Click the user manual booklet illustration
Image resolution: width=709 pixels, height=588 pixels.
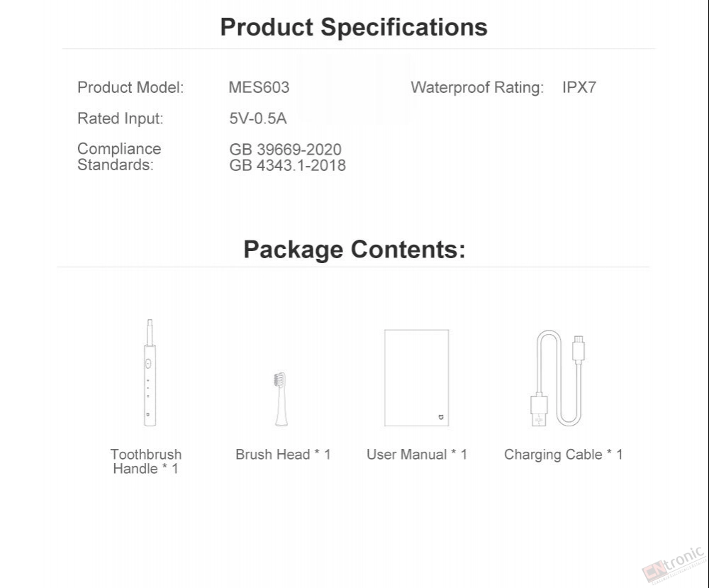click(416, 377)
